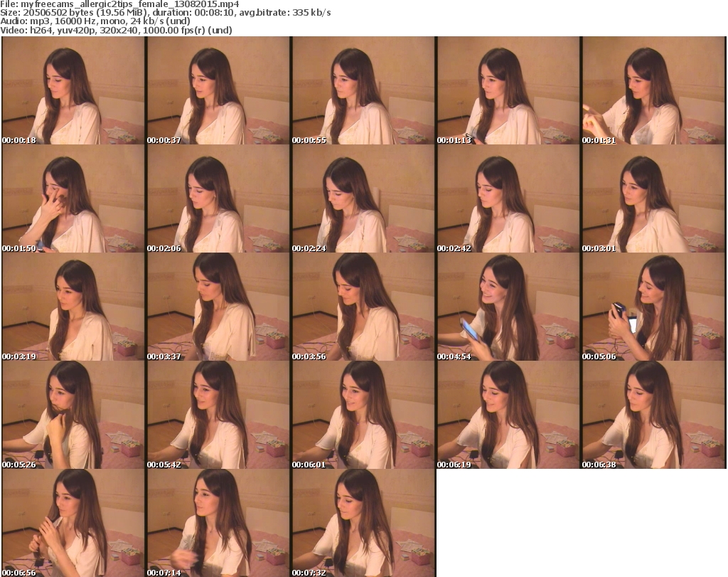This screenshot has height=577, width=728.
Task: Select the thumbnail at 00:06:19
Action: click(508, 415)
